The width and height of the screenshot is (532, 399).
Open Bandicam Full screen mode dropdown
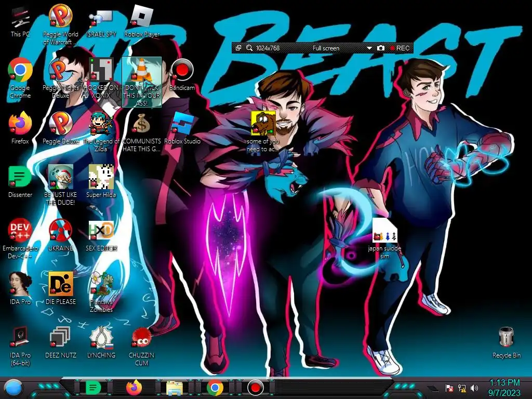369,48
